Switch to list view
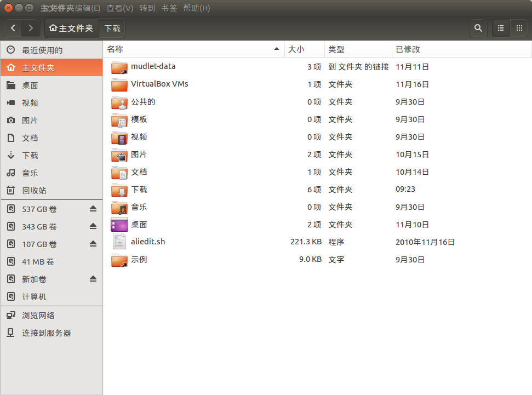 (501, 28)
